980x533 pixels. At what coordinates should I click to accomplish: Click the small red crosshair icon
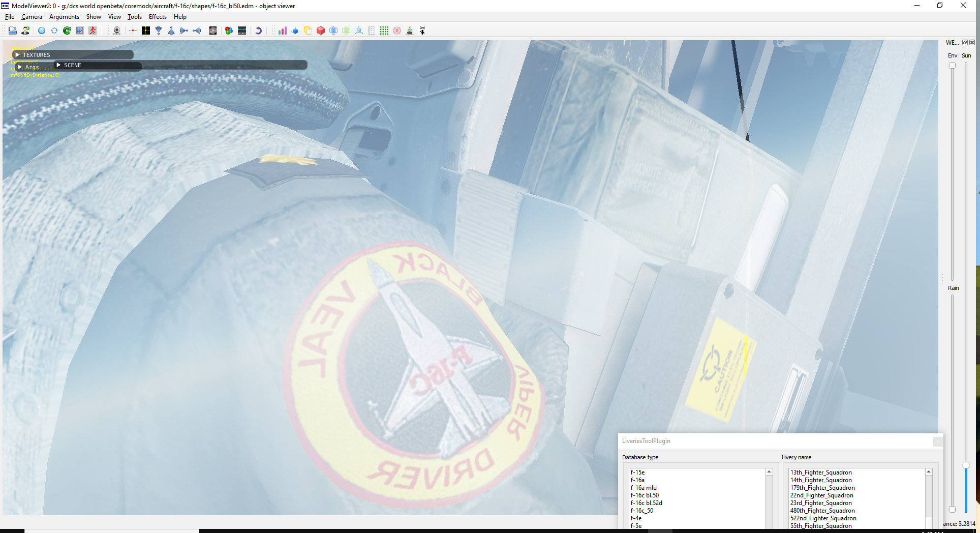click(133, 31)
